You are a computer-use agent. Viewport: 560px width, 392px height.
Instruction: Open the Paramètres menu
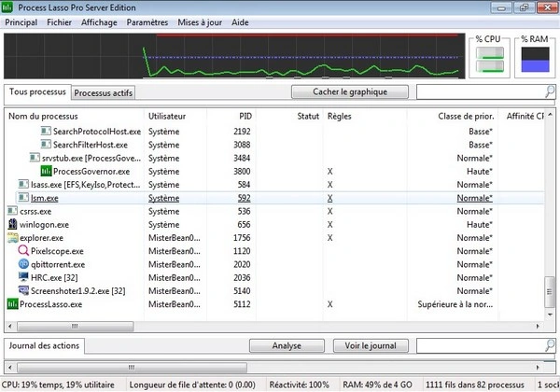pyautogui.click(x=147, y=21)
